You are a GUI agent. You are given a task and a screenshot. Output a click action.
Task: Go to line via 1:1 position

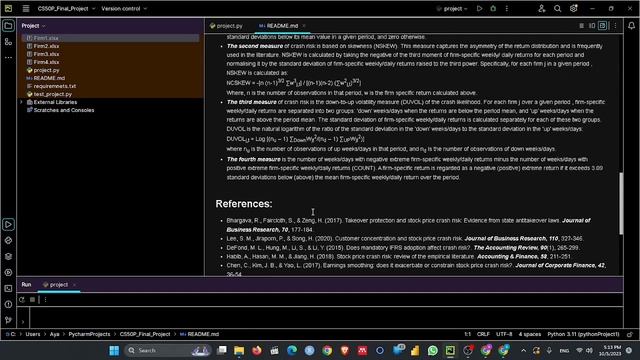[x=467, y=334]
